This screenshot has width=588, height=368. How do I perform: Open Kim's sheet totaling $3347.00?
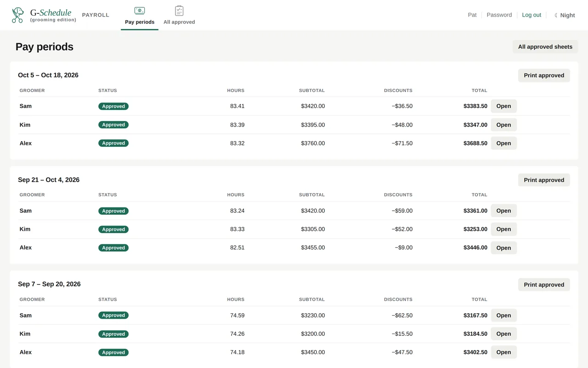pyautogui.click(x=503, y=125)
